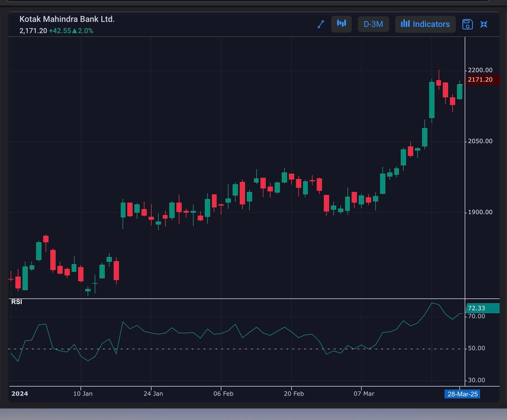Click the 2200.00 price axis label
Viewport: 507px width, 420px height.
[x=480, y=70]
